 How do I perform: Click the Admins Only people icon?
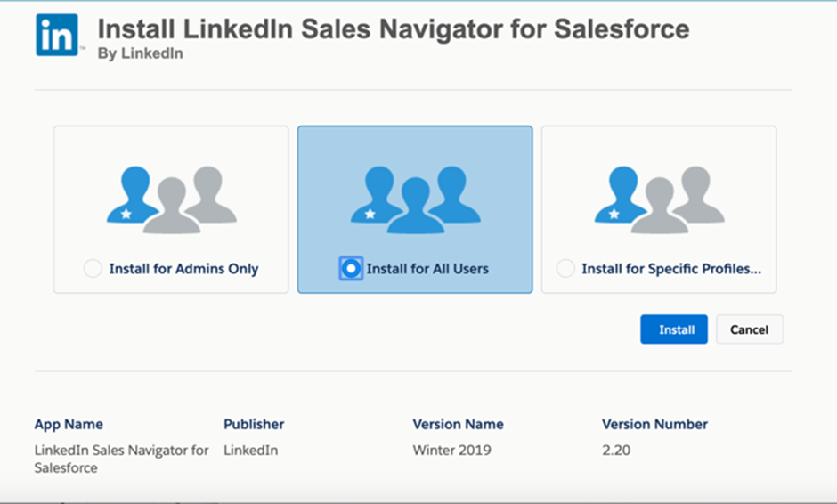tap(171, 199)
